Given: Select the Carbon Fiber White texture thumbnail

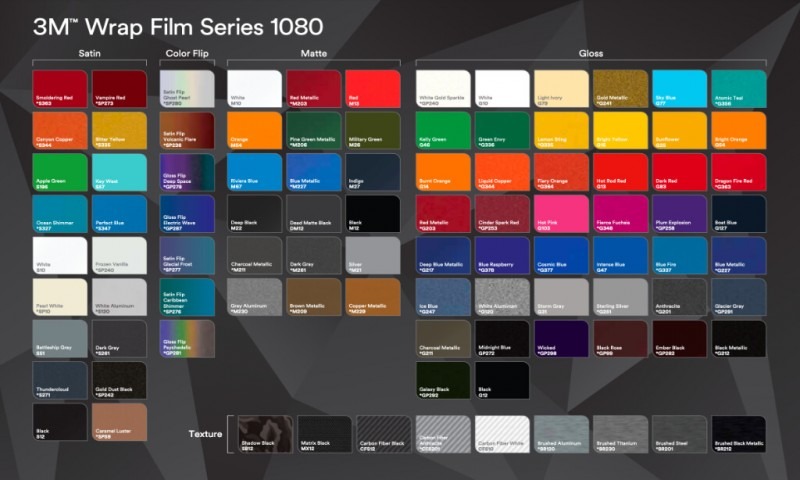Looking at the screenshot, I should pyautogui.click(x=502, y=434).
